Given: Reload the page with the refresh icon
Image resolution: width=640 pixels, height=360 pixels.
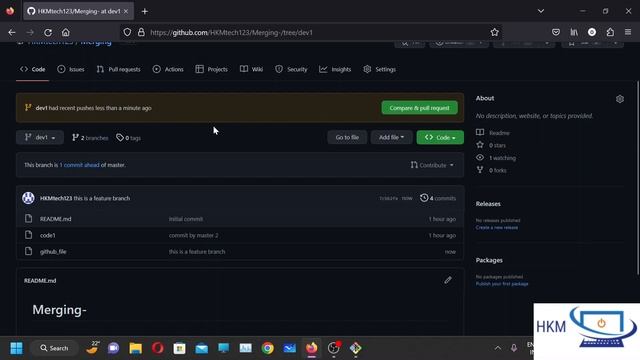Looking at the screenshot, I should click(48, 32).
